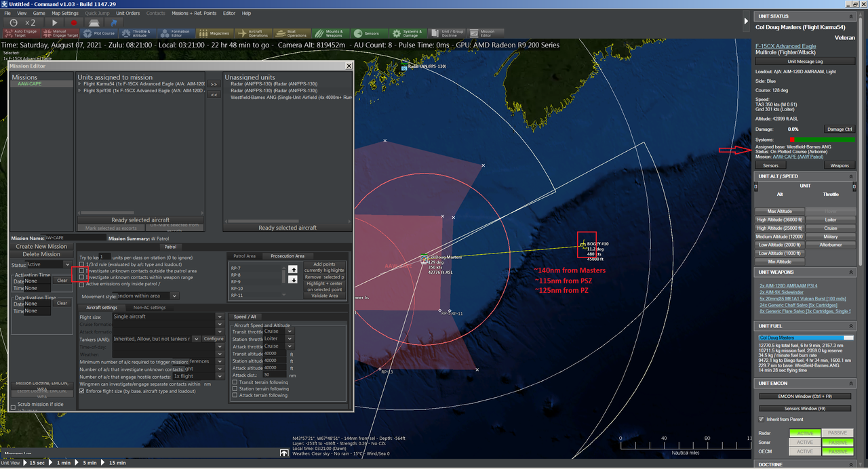The width and height of the screenshot is (868, 469).
Task: Open Plot Course from the toolbar
Action: (x=99, y=33)
